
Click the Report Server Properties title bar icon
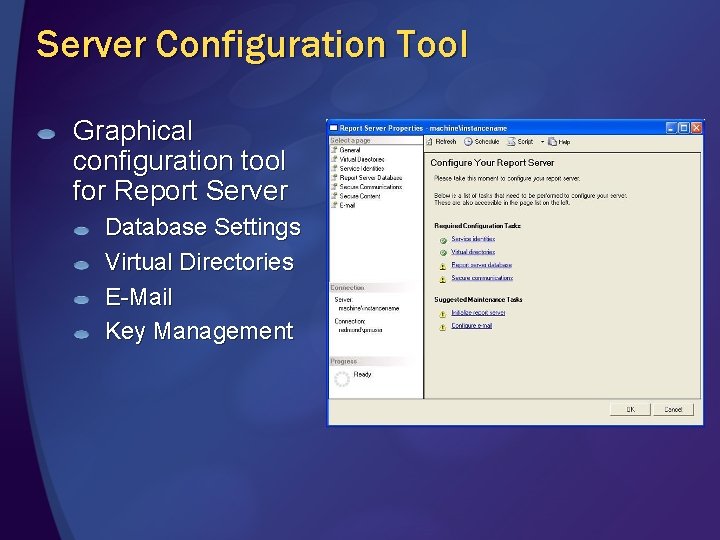(334, 128)
